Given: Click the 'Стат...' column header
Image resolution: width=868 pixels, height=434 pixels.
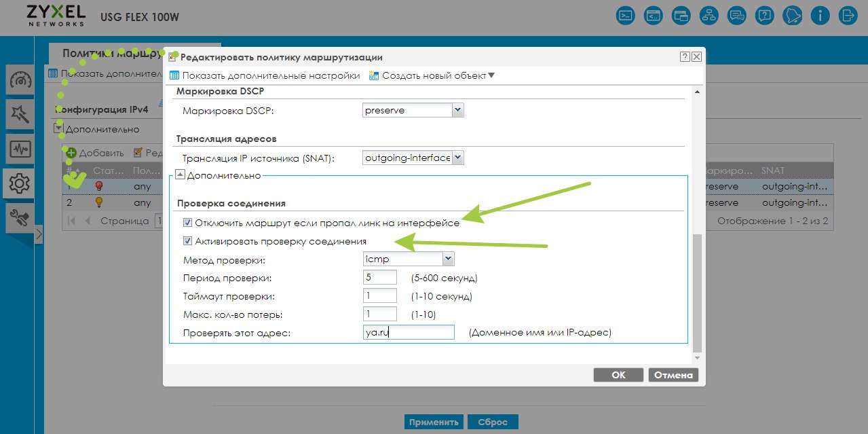Looking at the screenshot, I should pyautogui.click(x=107, y=170).
